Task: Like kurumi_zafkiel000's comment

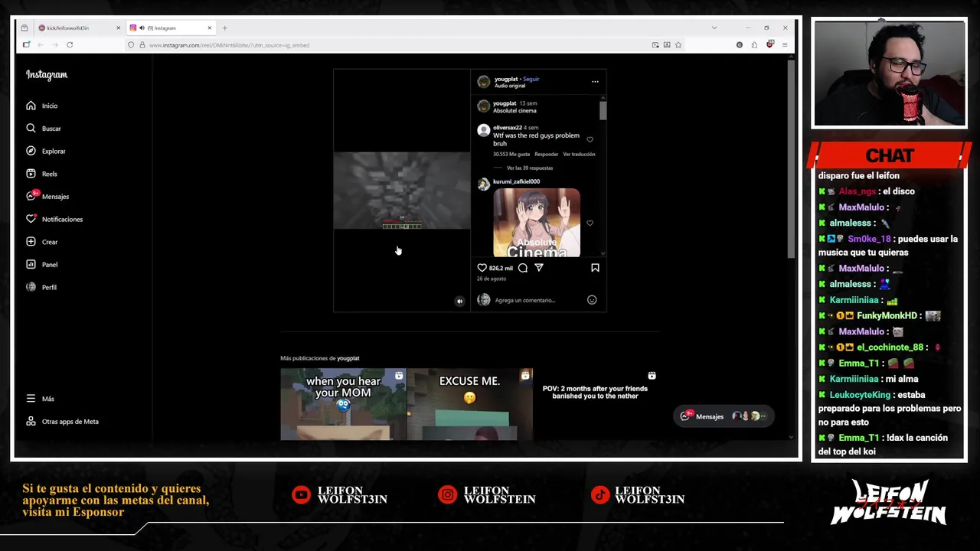Action: pyautogui.click(x=590, y=223)
